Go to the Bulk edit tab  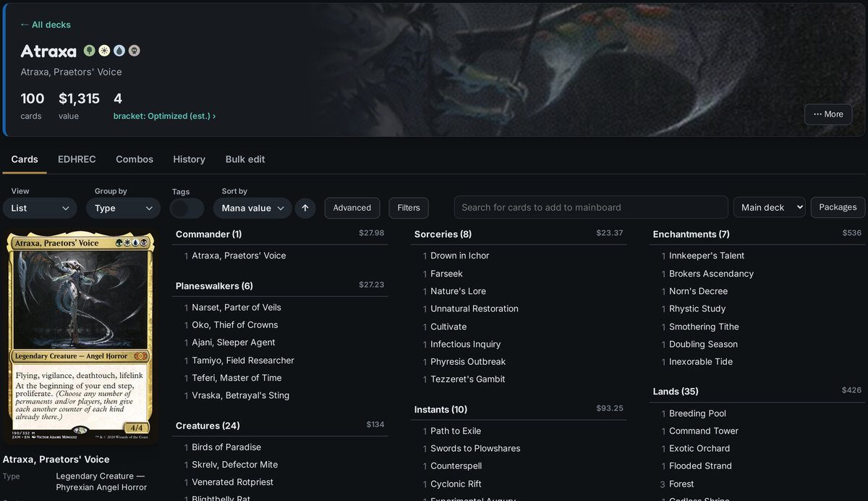click(x=245, y=159)
